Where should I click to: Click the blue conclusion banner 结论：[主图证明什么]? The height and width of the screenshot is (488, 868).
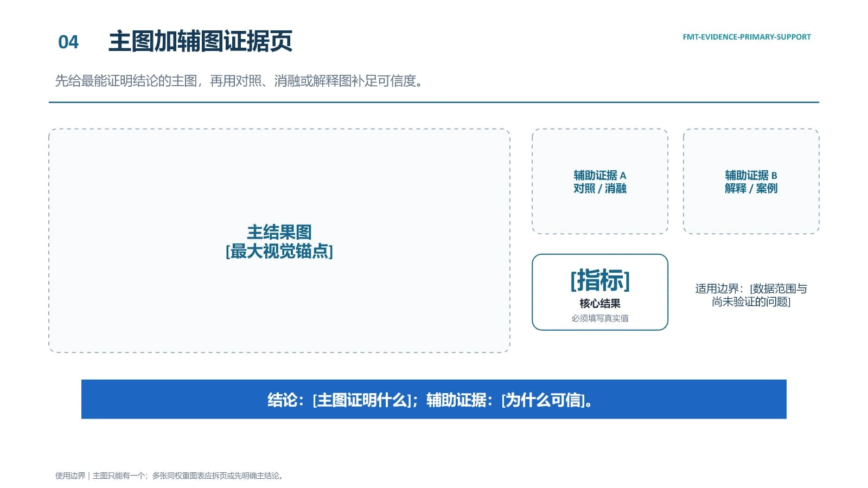click(434, 399)
